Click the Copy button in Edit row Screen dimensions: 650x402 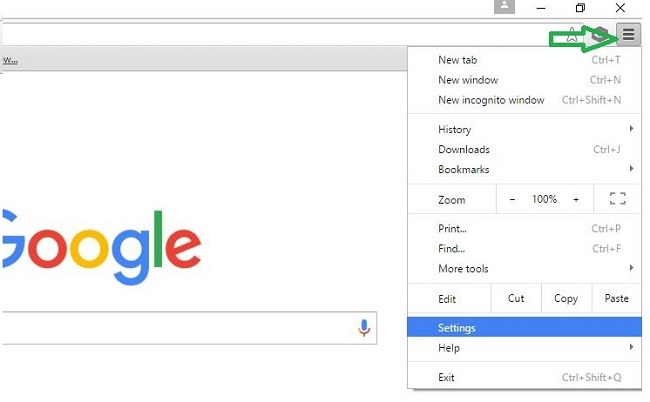566,298
